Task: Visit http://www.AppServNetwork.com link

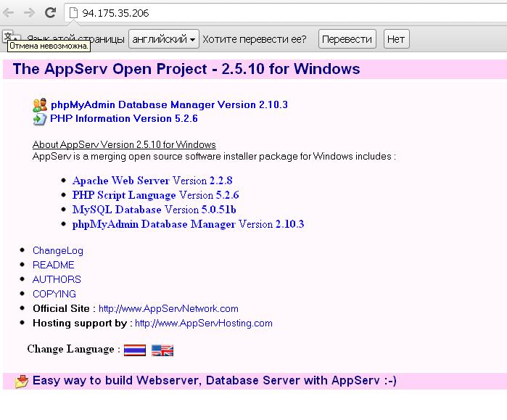Action: [168, 308]
